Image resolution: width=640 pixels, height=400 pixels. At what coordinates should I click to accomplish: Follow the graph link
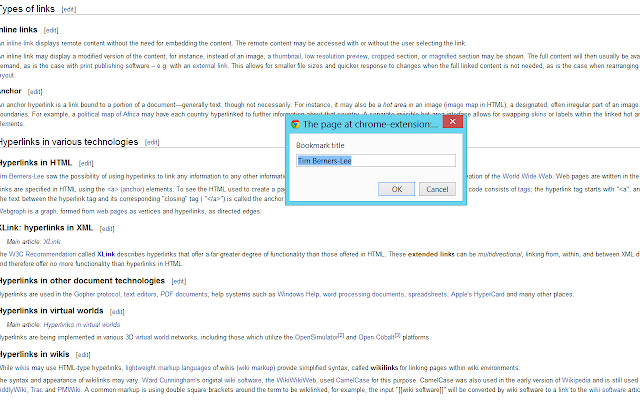[x=48, y=211]
